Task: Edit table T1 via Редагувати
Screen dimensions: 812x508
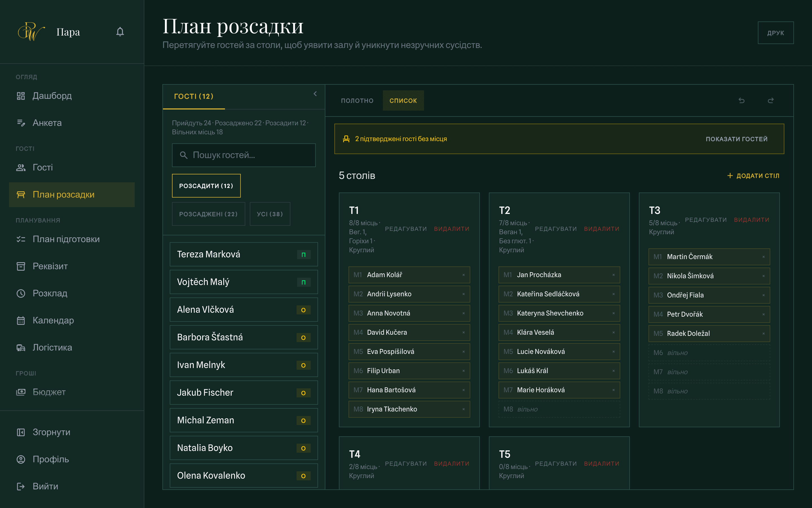Action: (x=406, y=229)
